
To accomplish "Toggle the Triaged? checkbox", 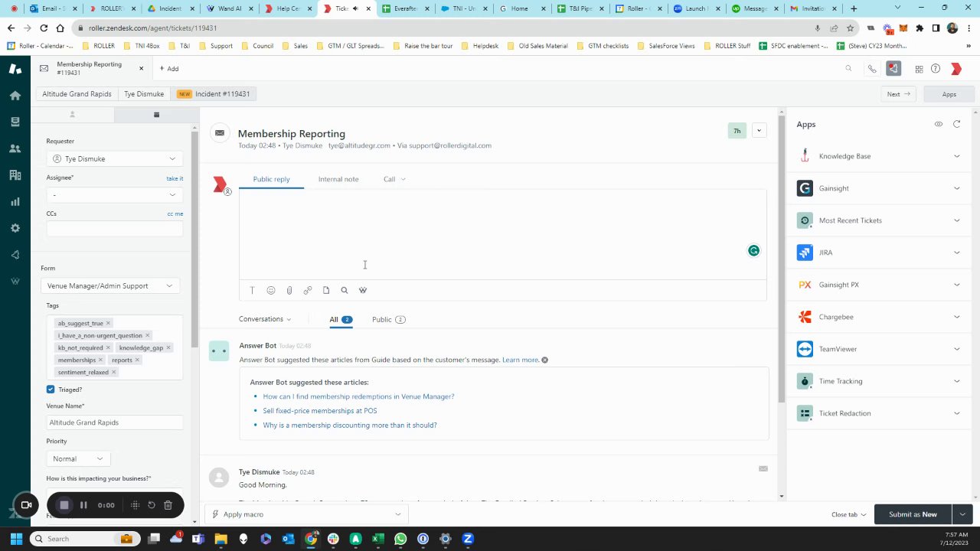I will point(51,390).
